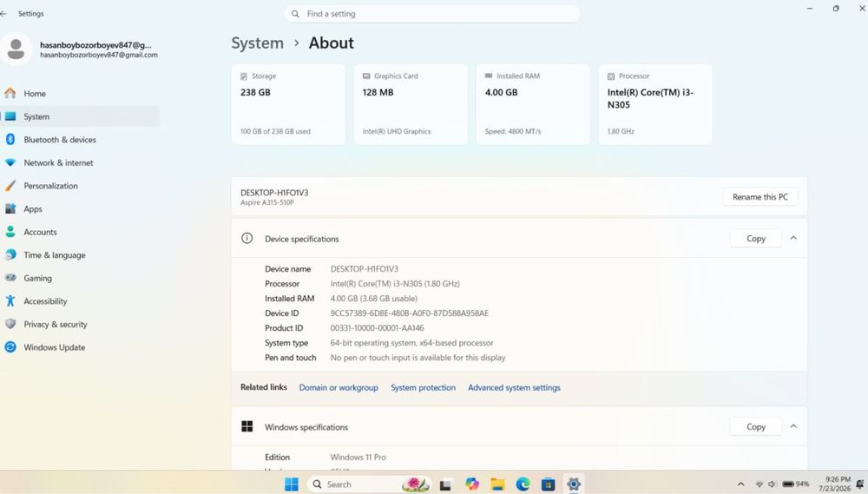868x494 pixels.
Task: Collapse the Windows specifications section
Action: click(x=793, y=426)
